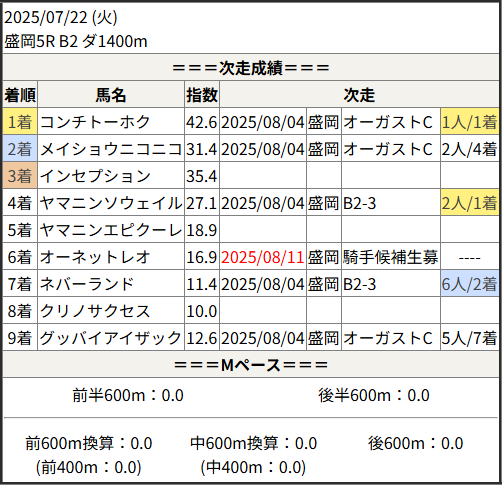
Task: Click index value 42.6
Action: tap(202, 122)
